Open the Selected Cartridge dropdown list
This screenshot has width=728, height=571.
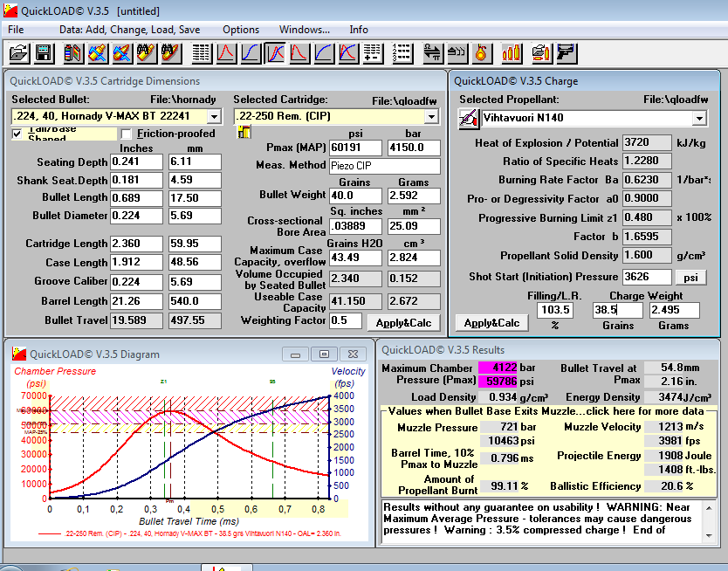click(430, 116)
